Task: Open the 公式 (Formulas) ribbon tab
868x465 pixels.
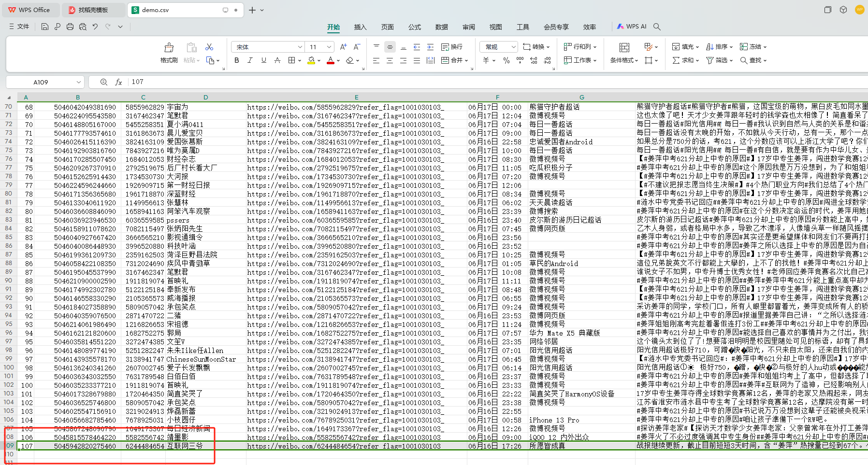Action: pos(414,27)
